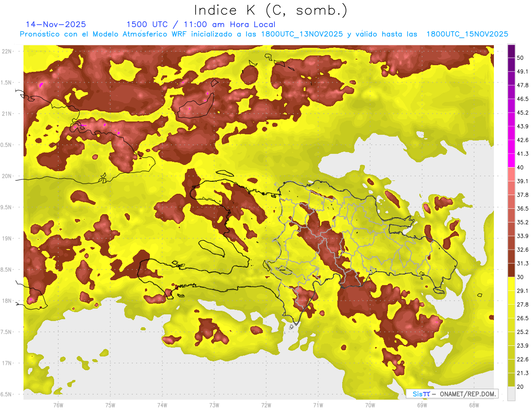Click the '39.1' colorbar value
The width and height of the screenshot is (532, 411).
(x=523, y=181)
